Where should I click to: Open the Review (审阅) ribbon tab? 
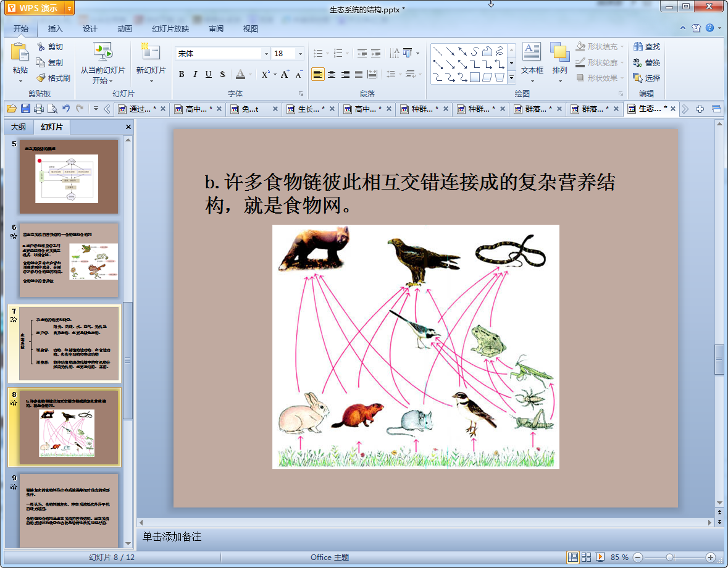(216, 29)
